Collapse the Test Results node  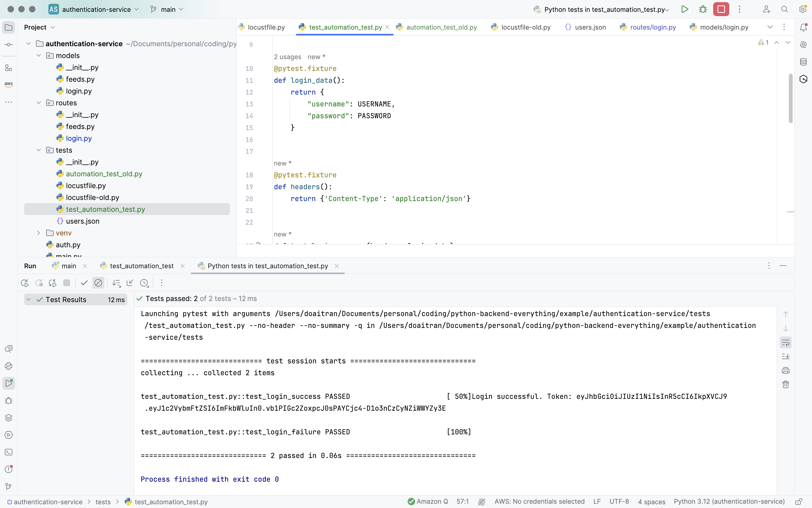point(28,299)
